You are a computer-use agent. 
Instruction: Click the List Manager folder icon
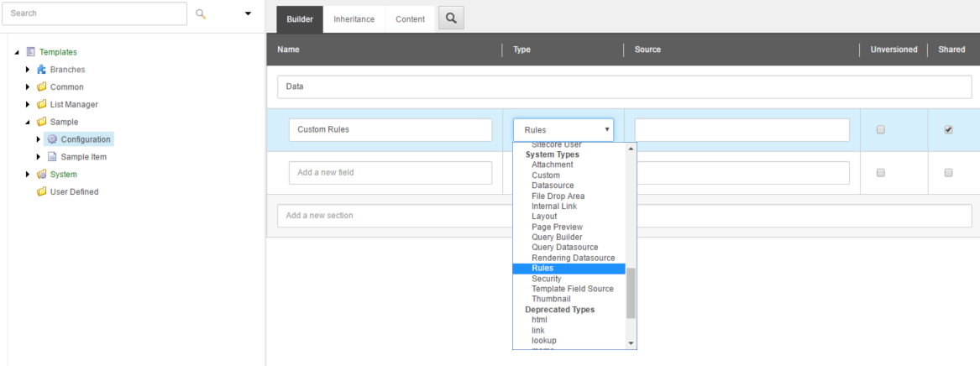pos(42,104)
